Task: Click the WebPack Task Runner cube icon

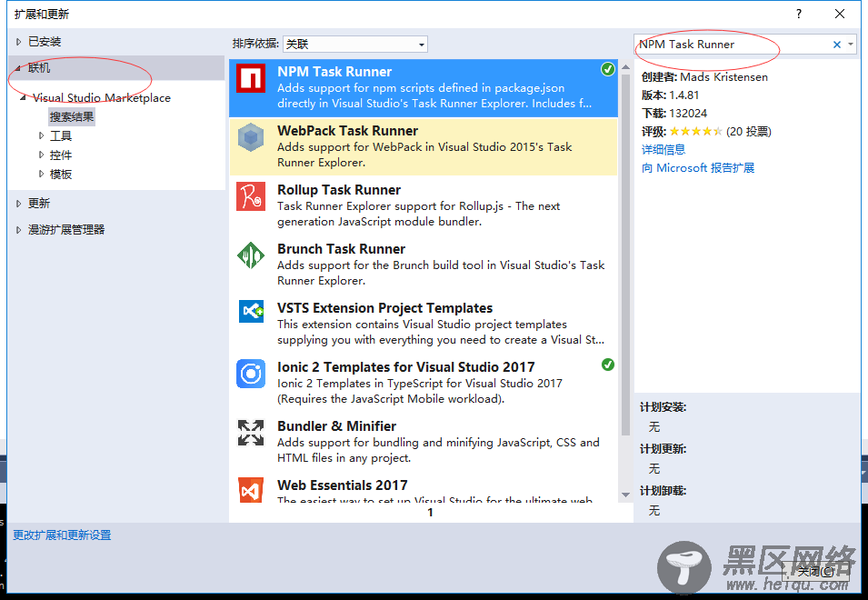Action: coord(251,137)
